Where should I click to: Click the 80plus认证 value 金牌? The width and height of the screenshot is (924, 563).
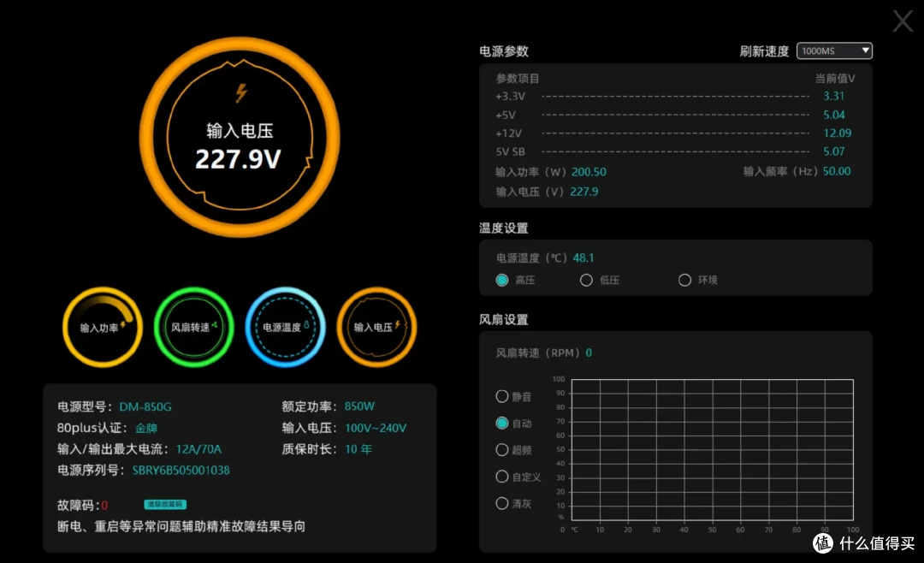coord(146,428)
